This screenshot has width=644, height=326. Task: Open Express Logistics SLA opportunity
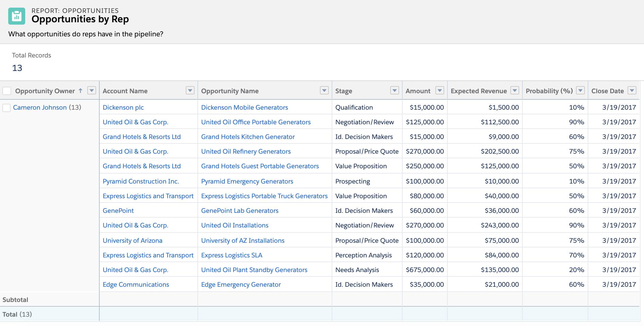coord(231,255)
